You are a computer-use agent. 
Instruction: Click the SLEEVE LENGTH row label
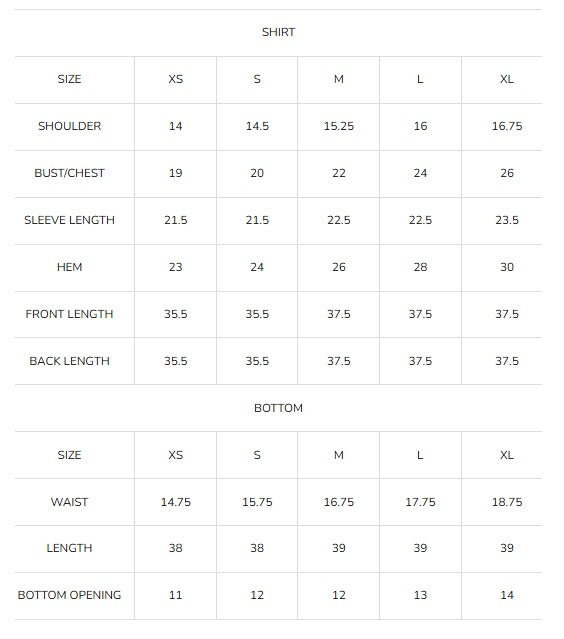point(70,220)
